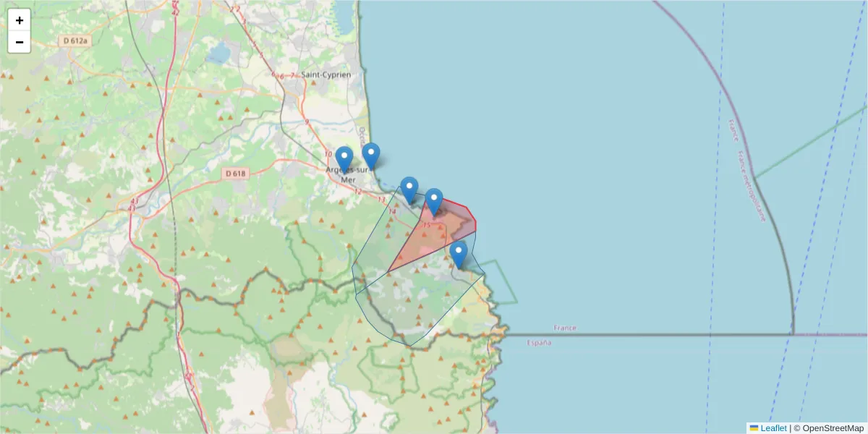
Task: Click the France label above the border line
Action: [565, 328]
